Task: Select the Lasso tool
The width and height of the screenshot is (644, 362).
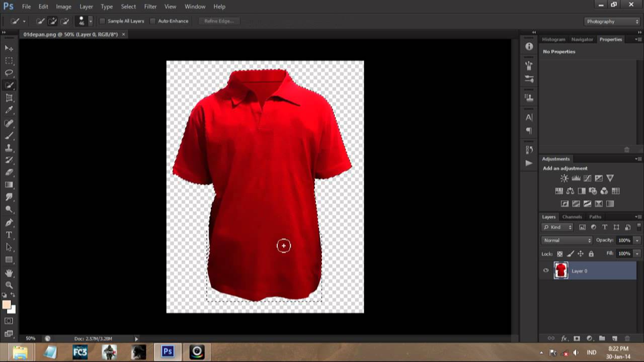Action: coord(9,73)
